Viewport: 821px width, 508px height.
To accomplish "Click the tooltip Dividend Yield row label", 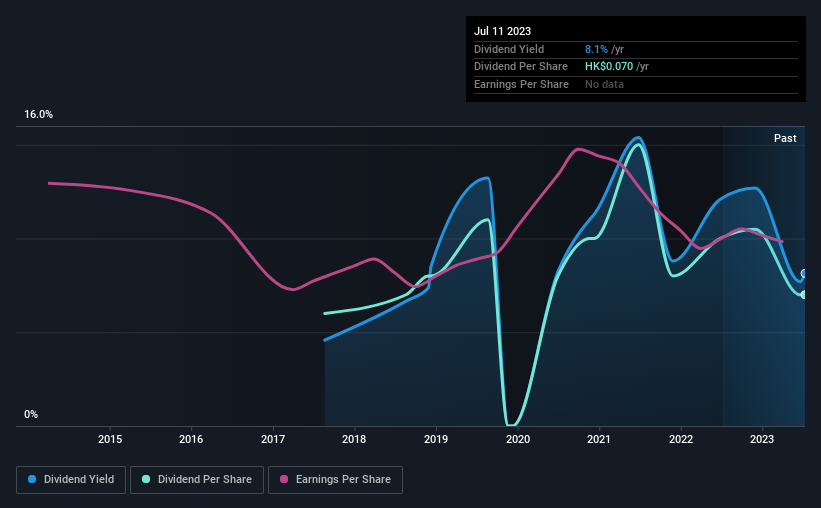I will tap(509, 49).
